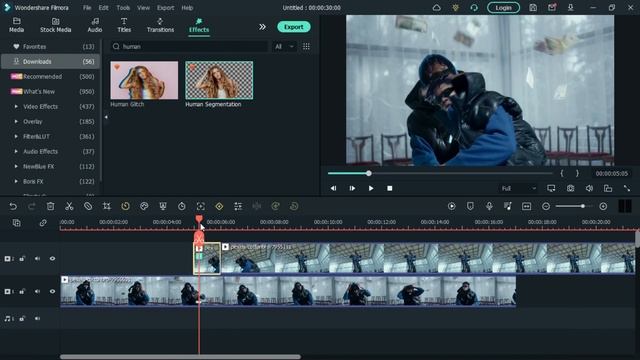640x360 pixels.
Task: Open the Speed control icon
Action: [125, 207]
